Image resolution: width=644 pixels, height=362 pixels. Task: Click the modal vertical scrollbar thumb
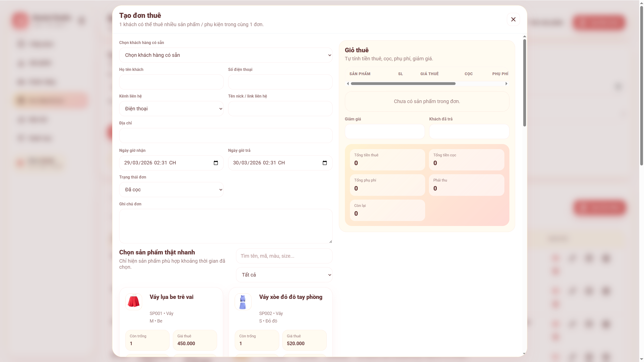525,83
